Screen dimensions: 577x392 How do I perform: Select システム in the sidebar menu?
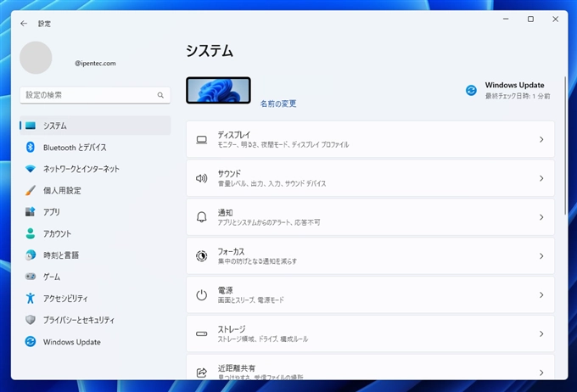[x=95, y=126]
